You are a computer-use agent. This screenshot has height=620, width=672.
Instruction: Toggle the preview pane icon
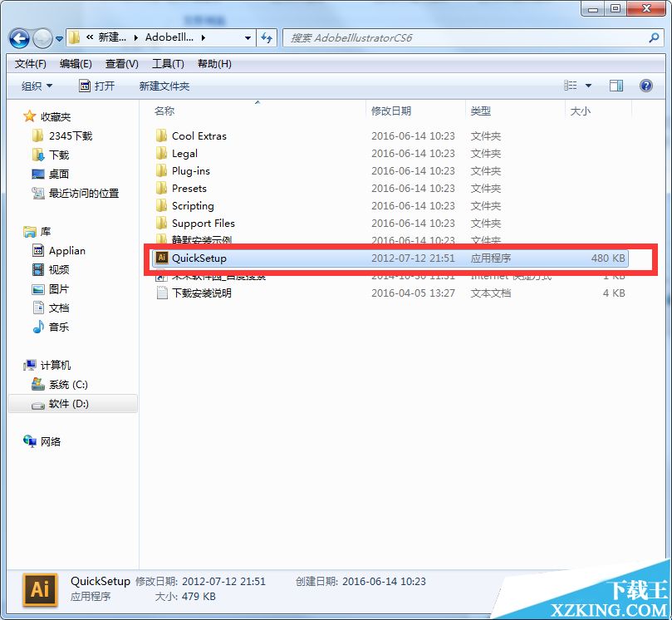616,86
